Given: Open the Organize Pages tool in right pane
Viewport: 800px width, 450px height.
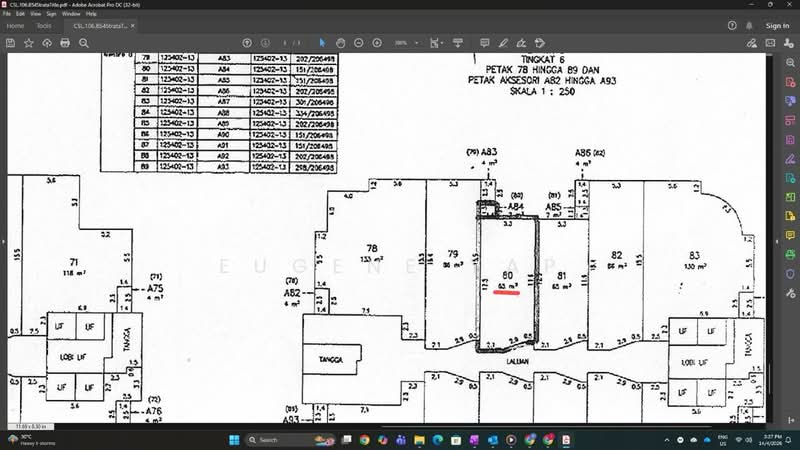Looking at the screenshot, I should coord(790,120).
